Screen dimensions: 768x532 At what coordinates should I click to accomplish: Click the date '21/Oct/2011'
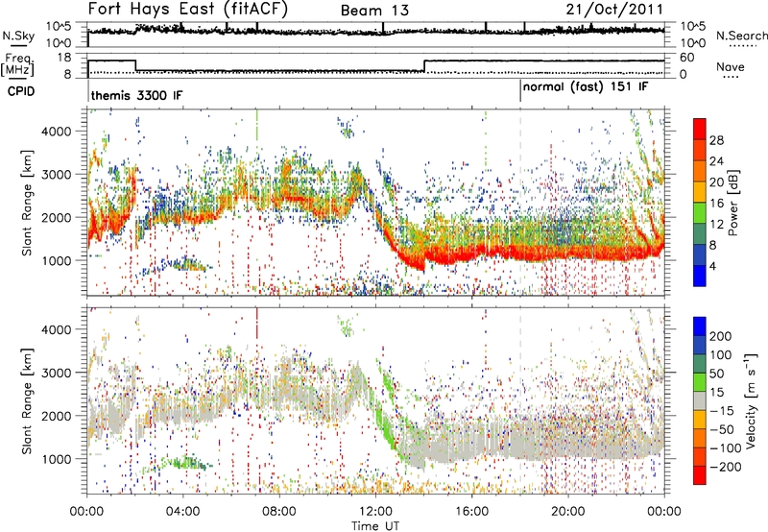click(614, 10)
